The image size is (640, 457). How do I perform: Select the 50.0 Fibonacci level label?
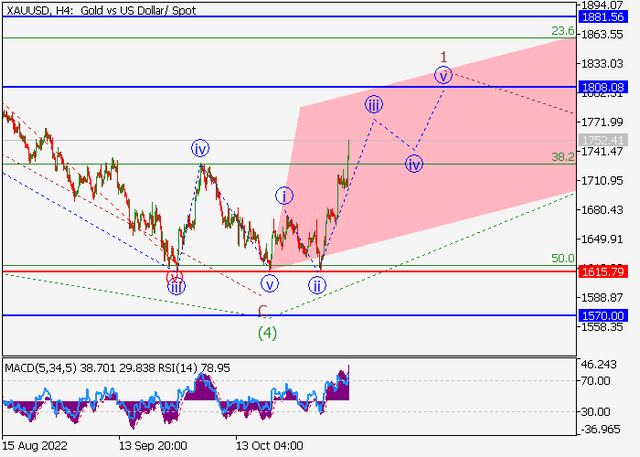563,258
